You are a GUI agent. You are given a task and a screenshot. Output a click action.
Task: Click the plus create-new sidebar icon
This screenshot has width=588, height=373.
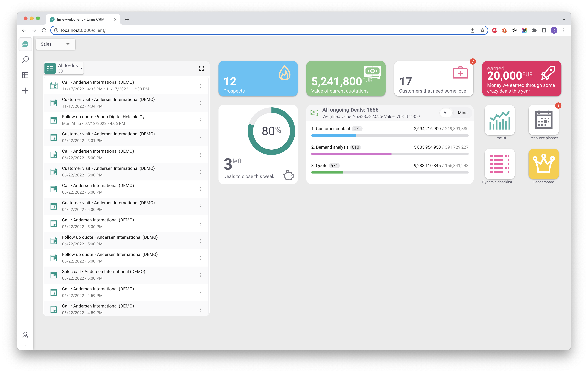click(x=25, y=91)
